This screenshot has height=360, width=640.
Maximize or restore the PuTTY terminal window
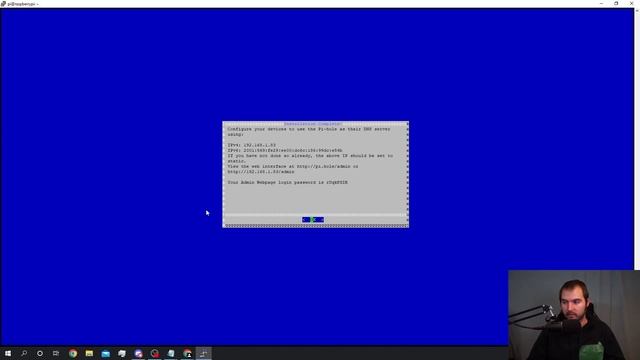tap(616, 3)
